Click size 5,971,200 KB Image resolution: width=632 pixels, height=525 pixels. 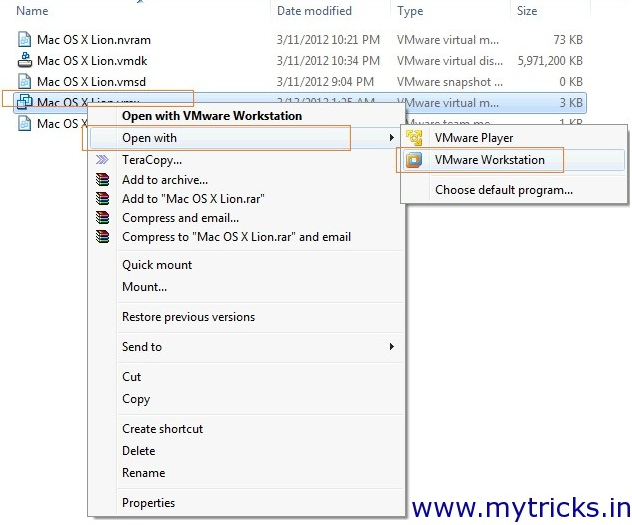550,61
